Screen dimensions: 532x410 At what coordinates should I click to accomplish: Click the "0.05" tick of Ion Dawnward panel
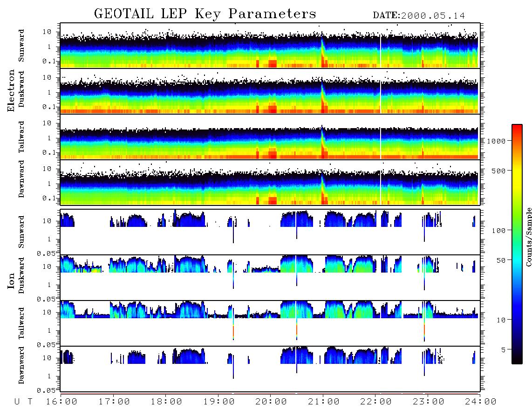coord(46,390)
